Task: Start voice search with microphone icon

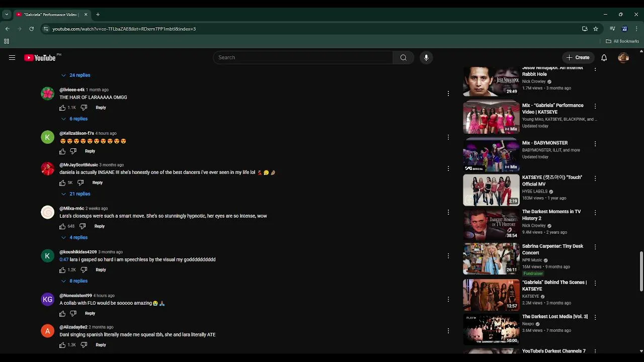Action: [x=426, y=58]
